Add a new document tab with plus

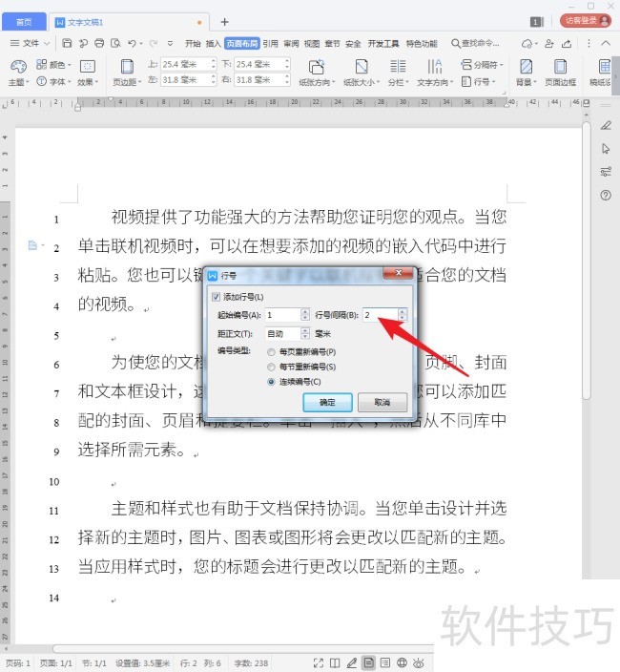click(x=225, y=21)
